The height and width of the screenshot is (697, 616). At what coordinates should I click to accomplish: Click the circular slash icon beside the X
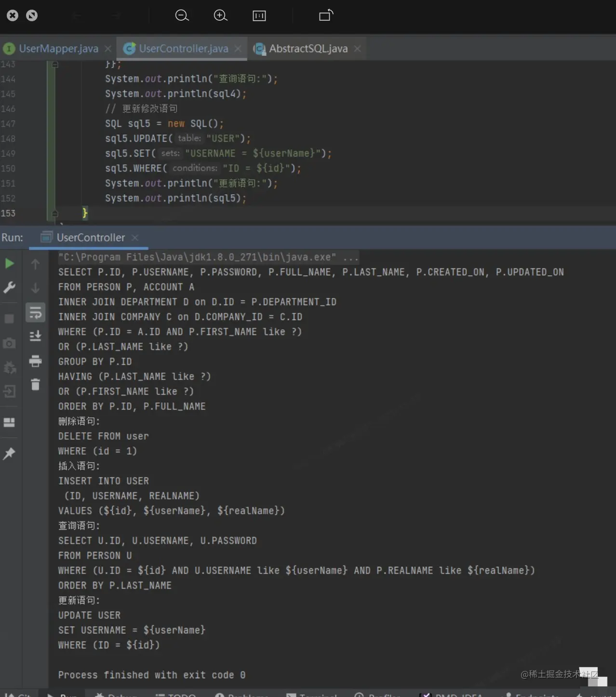(32, 15)
